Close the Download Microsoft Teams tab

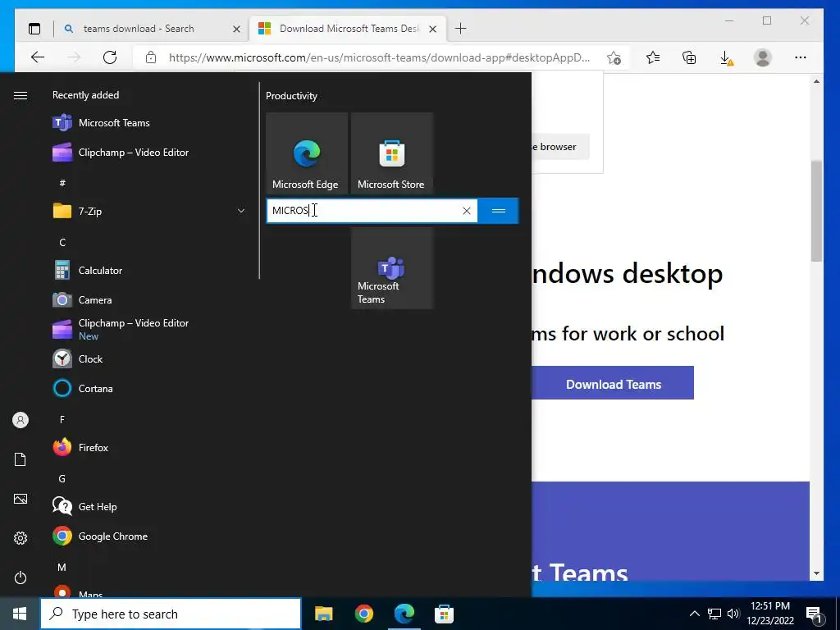pyautogui.click(x=433, y=29)
